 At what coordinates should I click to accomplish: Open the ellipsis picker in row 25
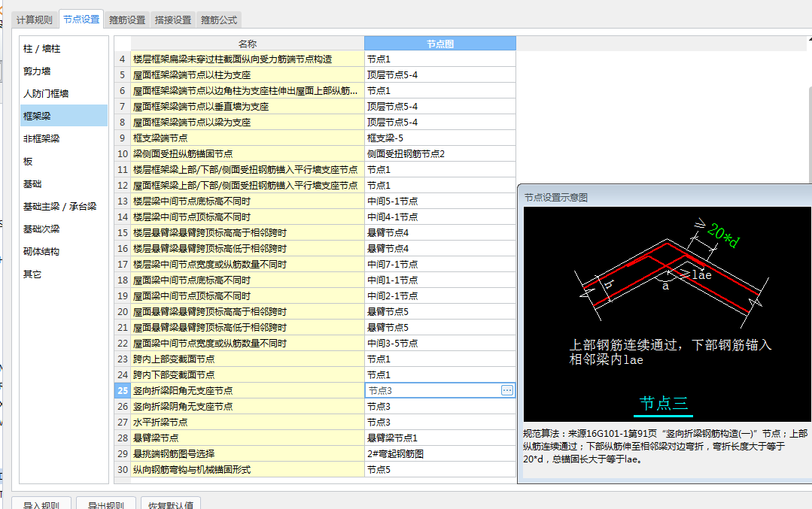pos(507,390)
